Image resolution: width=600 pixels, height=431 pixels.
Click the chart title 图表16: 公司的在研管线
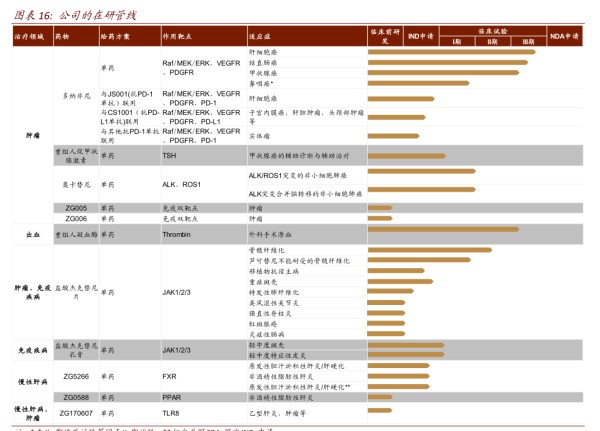[x=75, y=15]
